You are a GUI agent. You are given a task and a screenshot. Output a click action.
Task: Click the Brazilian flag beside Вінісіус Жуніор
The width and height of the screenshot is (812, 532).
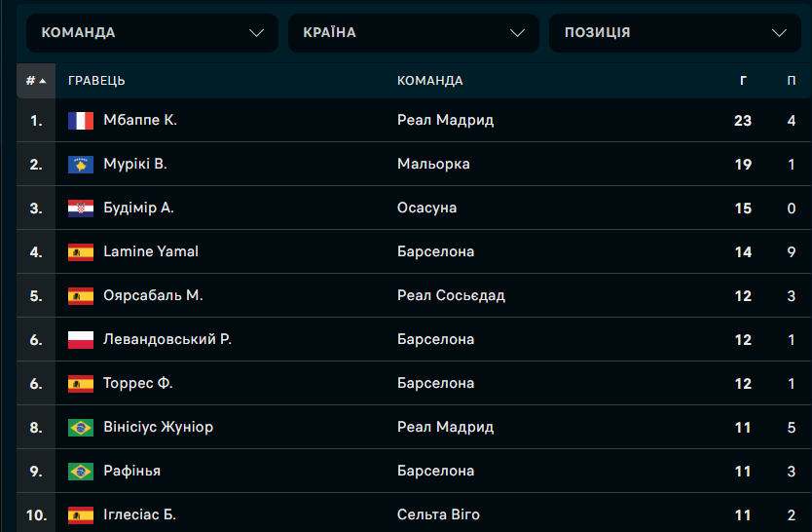pyautogui.click(x=81, y=428)
